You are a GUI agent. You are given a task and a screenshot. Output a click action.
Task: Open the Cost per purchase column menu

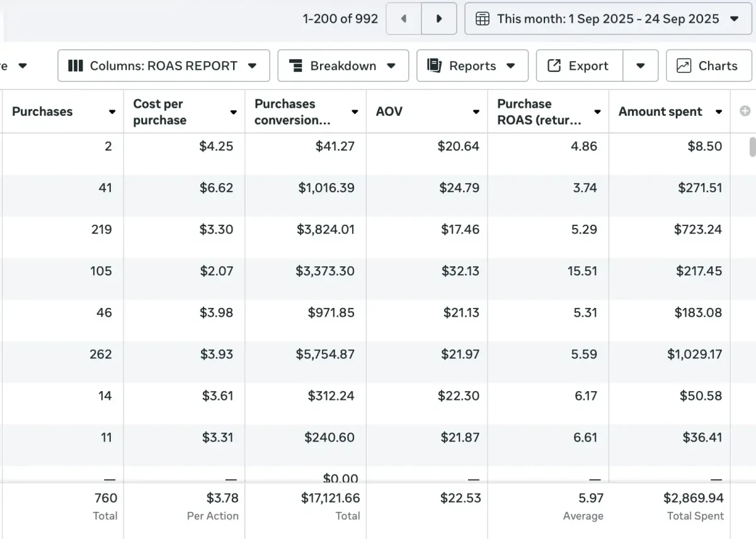pyautogui.click(x=233, y=112)
